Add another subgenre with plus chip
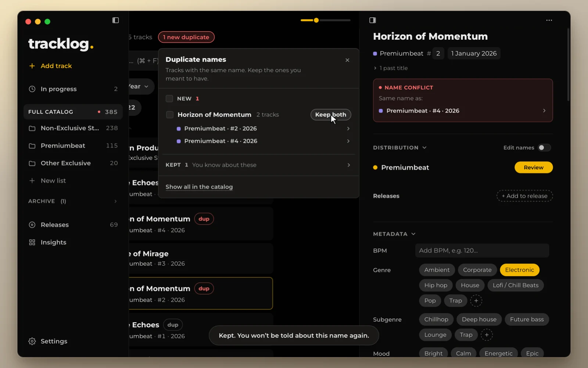 (487, 335)
